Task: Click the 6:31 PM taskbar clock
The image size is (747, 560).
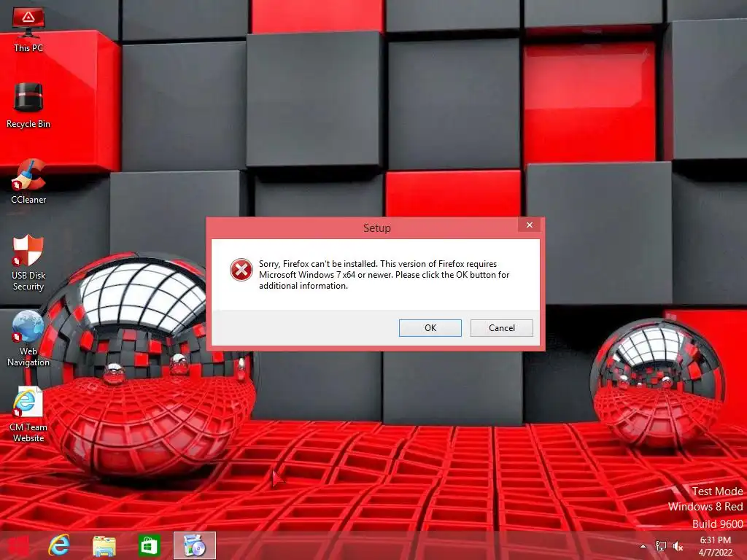Action: [715, 546]
